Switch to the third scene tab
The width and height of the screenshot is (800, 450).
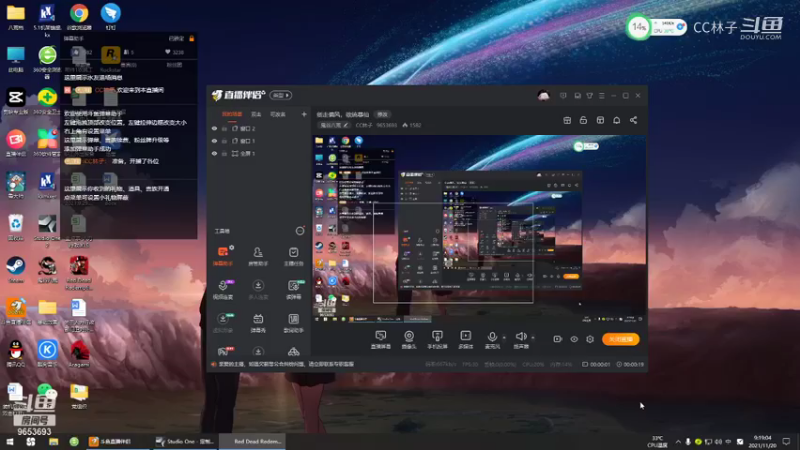coord(278,114)
